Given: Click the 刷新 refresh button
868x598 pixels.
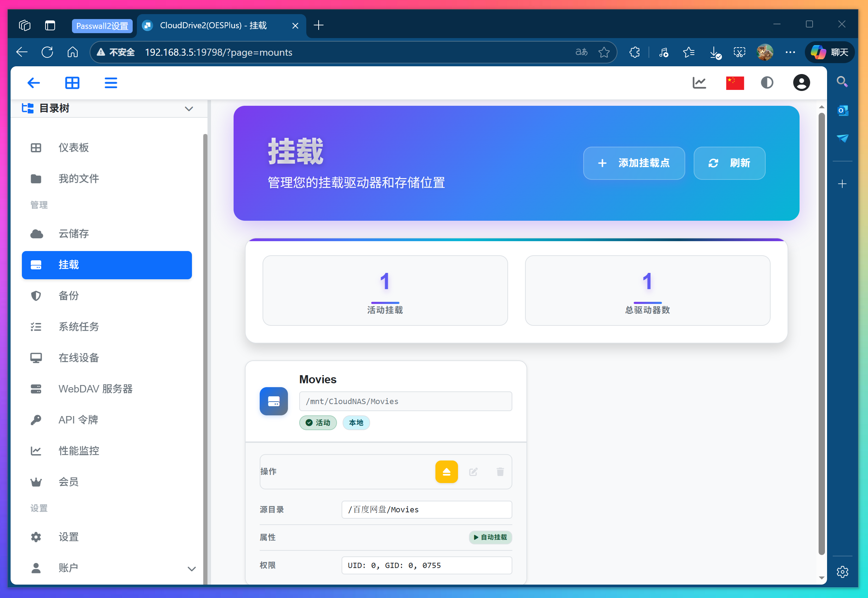Looking at the screenshot, I should 729,163.
